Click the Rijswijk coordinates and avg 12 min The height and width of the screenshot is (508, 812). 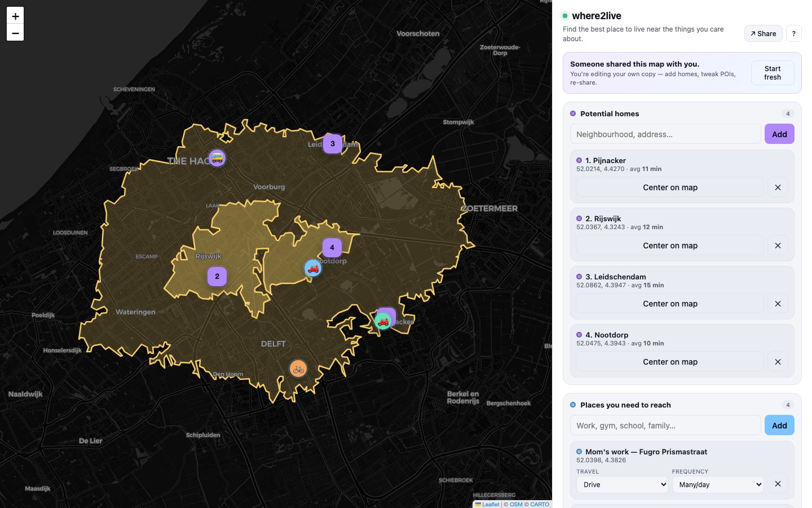(620, 227)
